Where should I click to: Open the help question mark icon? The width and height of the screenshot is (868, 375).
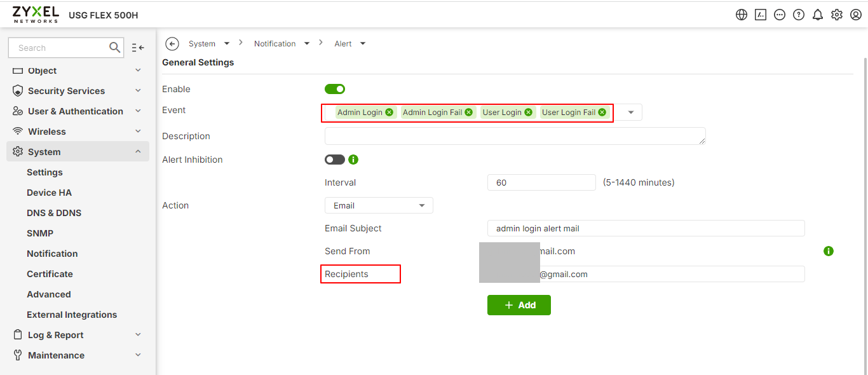click(x=799, y=15)
